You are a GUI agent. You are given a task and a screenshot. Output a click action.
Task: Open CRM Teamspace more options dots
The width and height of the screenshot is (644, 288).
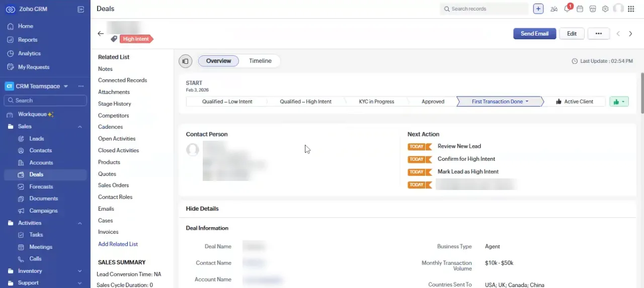coord(80,86)
